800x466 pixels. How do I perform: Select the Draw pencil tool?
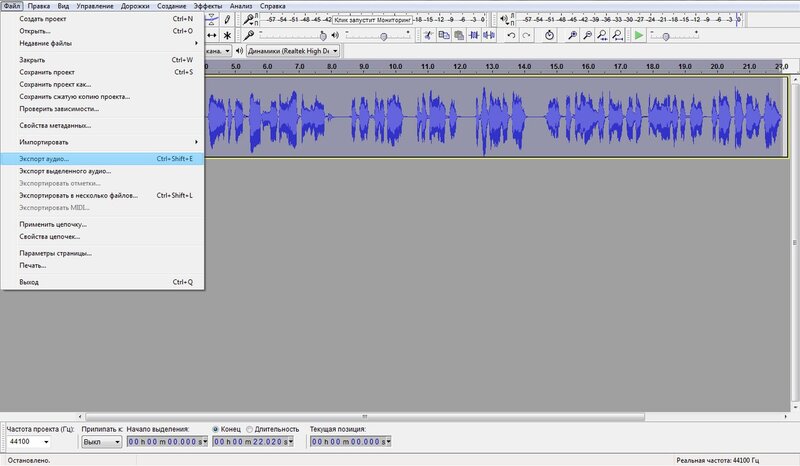point(228,18)
